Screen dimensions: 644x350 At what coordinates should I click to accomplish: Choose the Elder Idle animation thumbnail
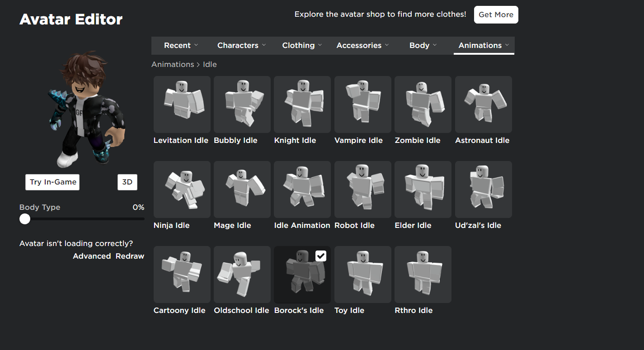point(423,189)
